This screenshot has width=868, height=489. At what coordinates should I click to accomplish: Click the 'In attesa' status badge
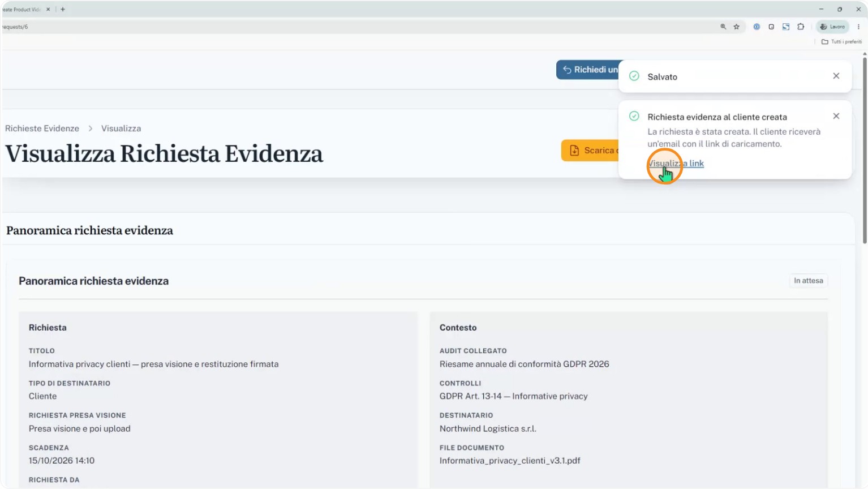[809, 281]
